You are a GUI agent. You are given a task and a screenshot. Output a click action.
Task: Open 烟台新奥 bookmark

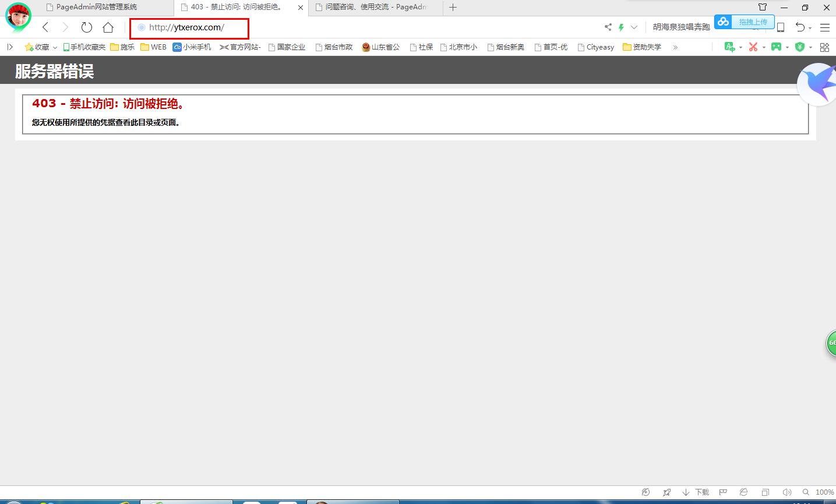pos(506,47)
